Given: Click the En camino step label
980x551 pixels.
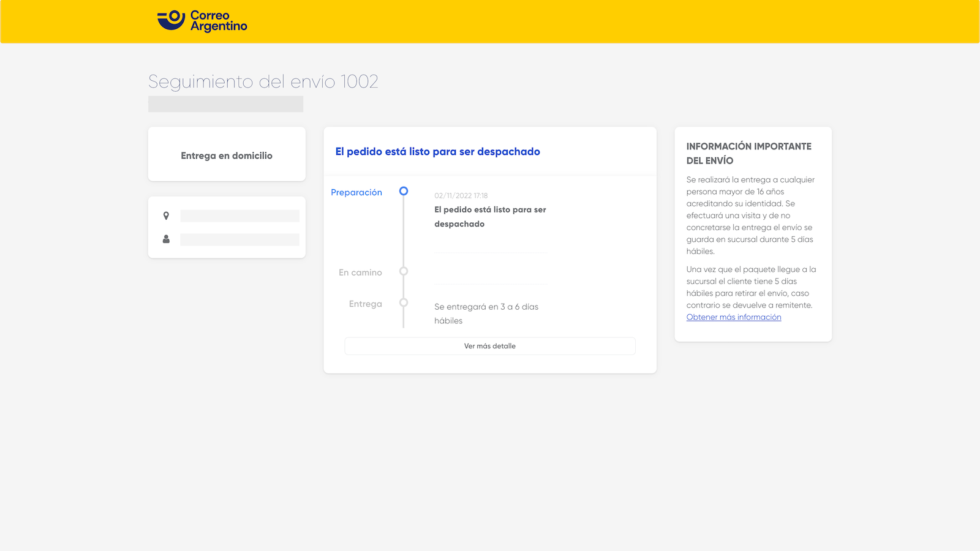Looking at the screenshot, I should pos(360,272).
